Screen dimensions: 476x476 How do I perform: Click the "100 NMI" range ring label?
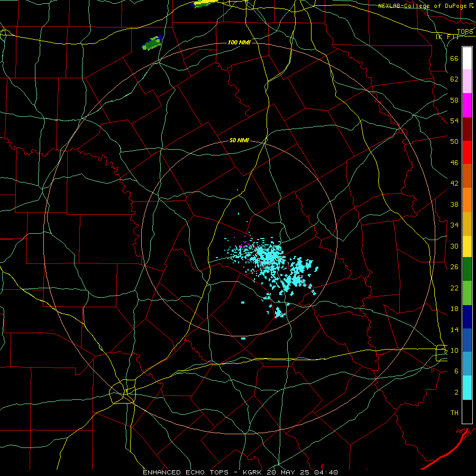click(x=239, y=42)
